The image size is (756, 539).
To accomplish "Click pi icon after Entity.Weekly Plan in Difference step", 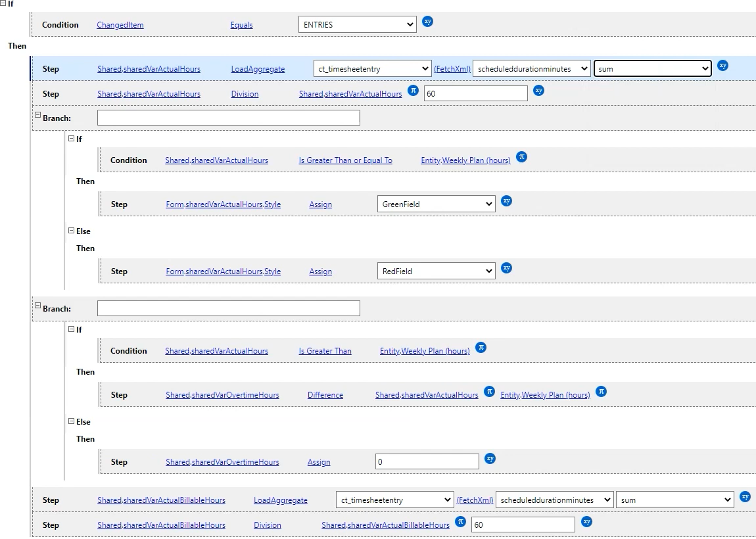I will click(x=601, y=392).
